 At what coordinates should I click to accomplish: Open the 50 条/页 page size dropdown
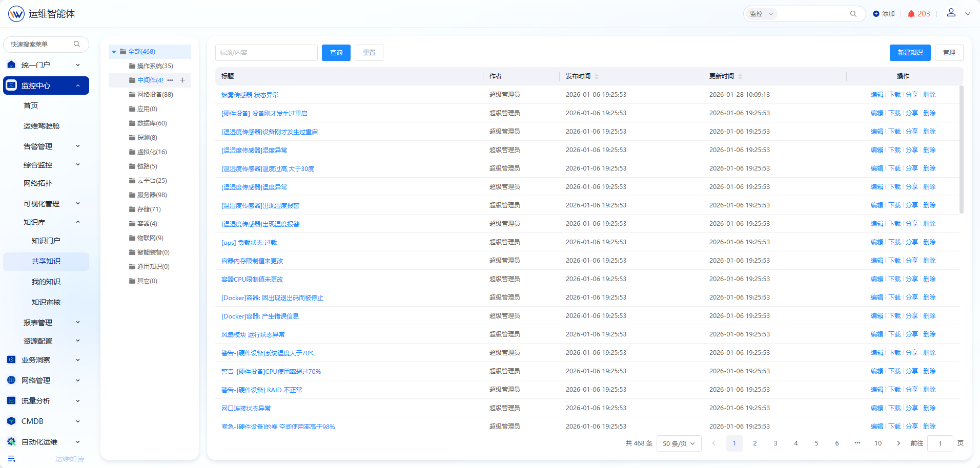click(679, 443)
